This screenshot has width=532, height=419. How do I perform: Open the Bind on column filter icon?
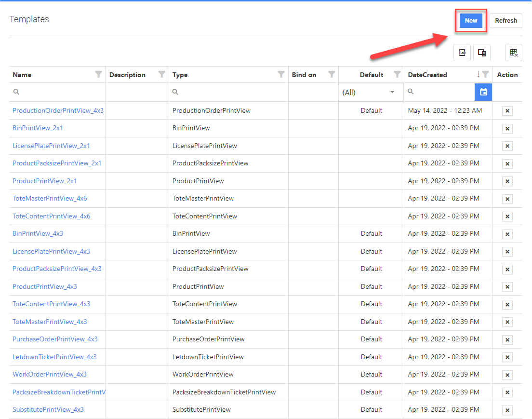coord(332,74)
